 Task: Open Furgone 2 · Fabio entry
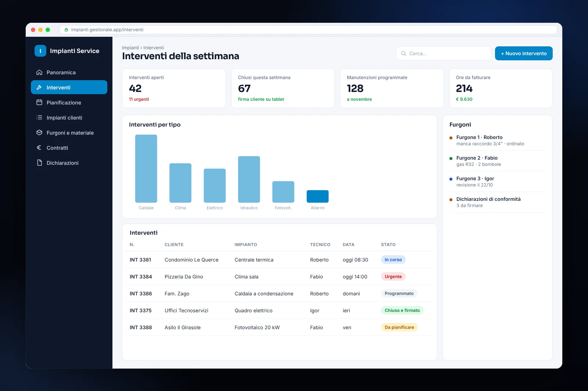498,161
